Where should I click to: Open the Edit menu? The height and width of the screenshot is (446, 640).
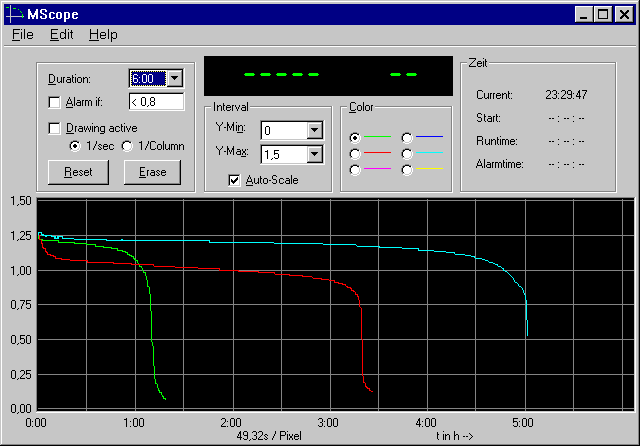tap(61, 35)
